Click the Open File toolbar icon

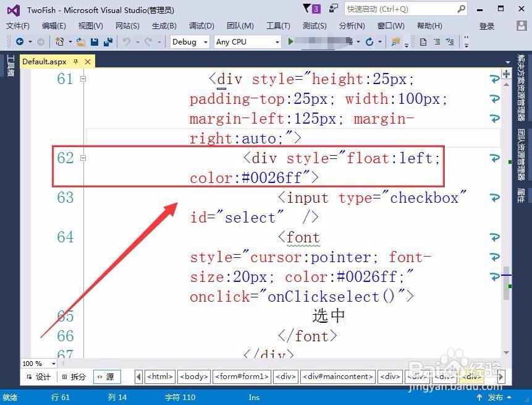(81, 42)
